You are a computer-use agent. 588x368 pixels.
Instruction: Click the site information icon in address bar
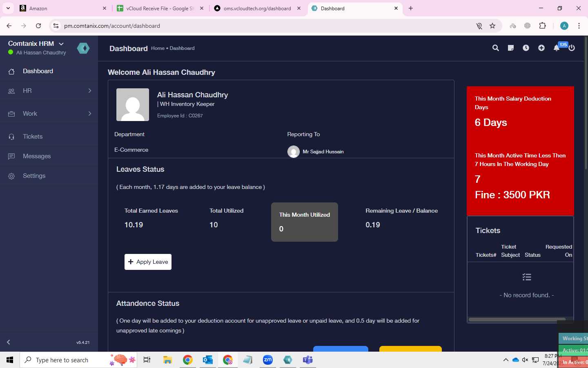56,26
